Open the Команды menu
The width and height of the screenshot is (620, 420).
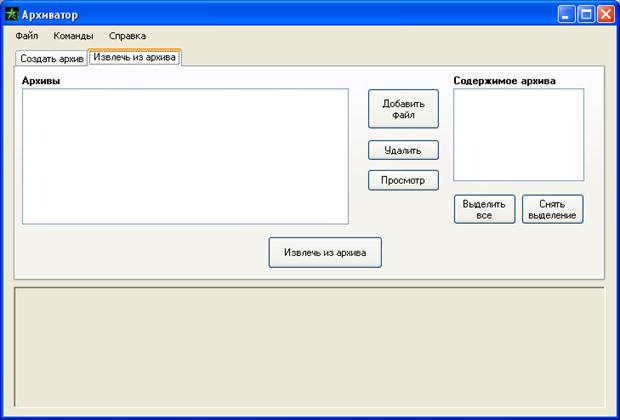(x=73, y=36)
